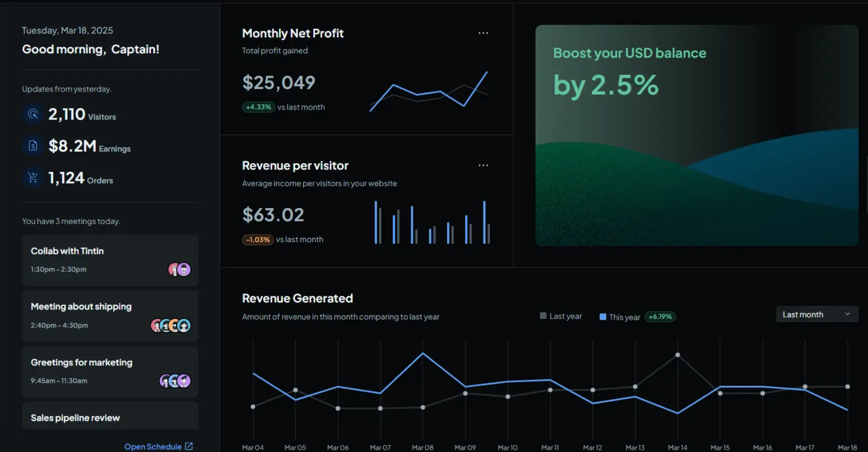Image resolution: width=868 pixels, height=452 pixels.
Task: Click the Orders cart icon
Action: coord(33,177)
